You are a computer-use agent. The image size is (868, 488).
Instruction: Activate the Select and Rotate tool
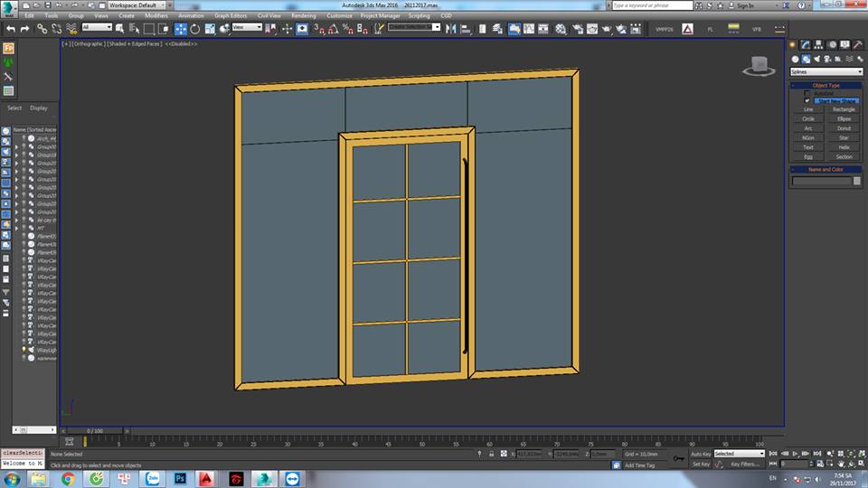195,29
